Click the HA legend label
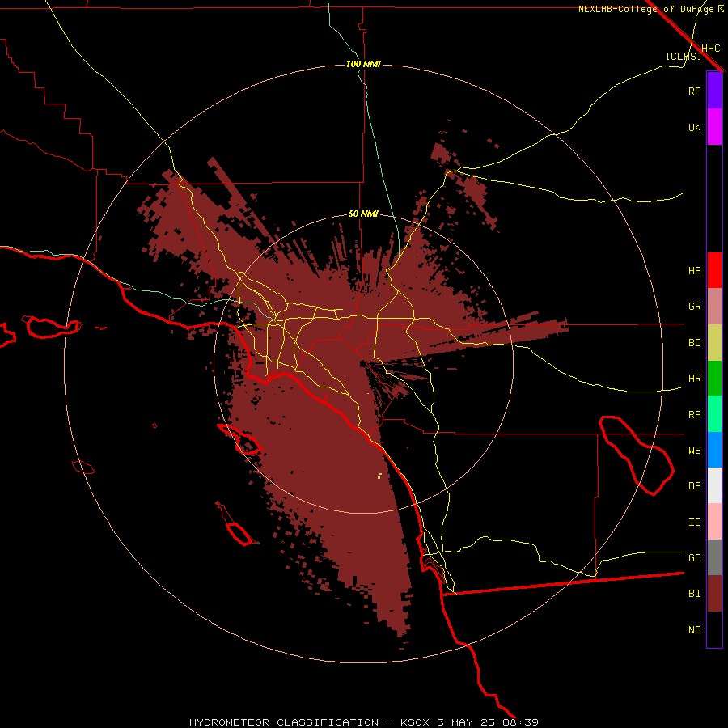Image resolution: width=728 pixels, height=728 pixels. tap(694, 270)
